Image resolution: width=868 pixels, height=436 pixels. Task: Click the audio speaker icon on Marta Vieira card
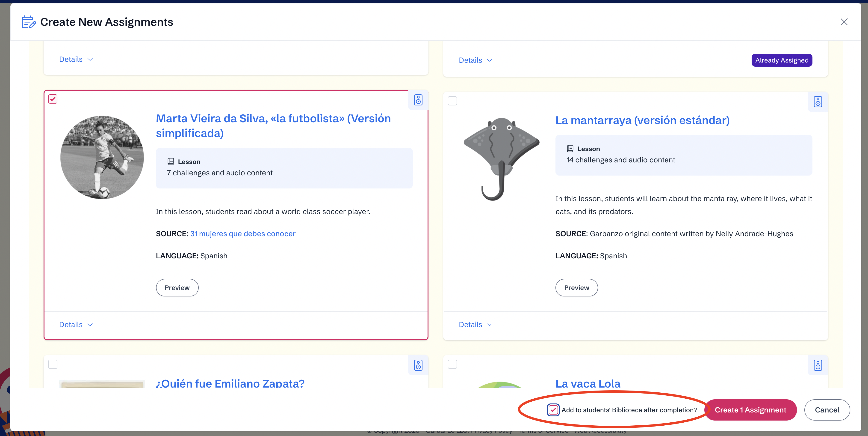[418, 100]
